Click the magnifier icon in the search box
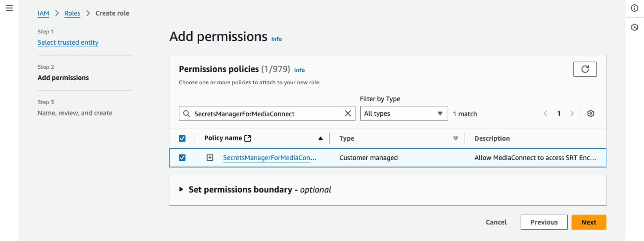 (186, 114)
